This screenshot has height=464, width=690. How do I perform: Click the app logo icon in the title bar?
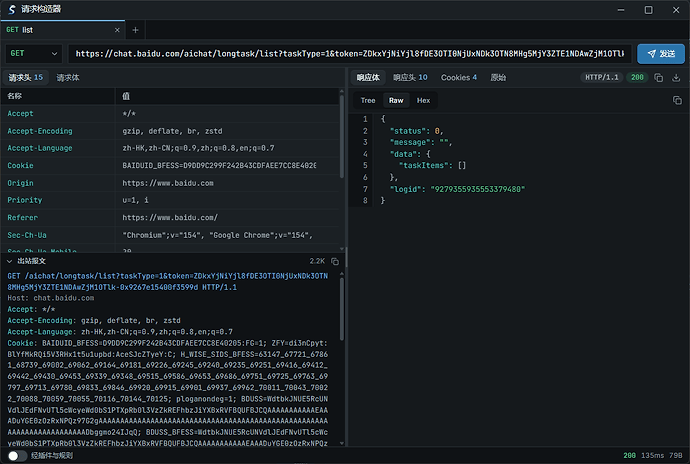click(12, 9)
